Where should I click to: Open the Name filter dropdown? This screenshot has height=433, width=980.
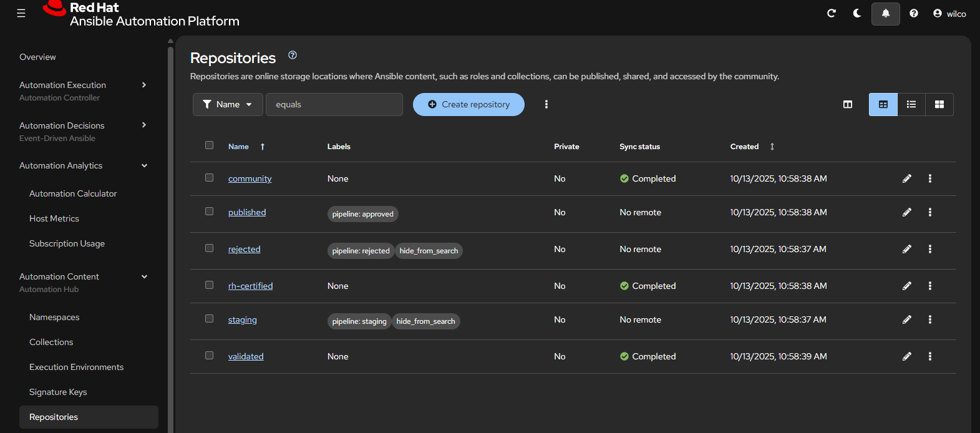228,104
